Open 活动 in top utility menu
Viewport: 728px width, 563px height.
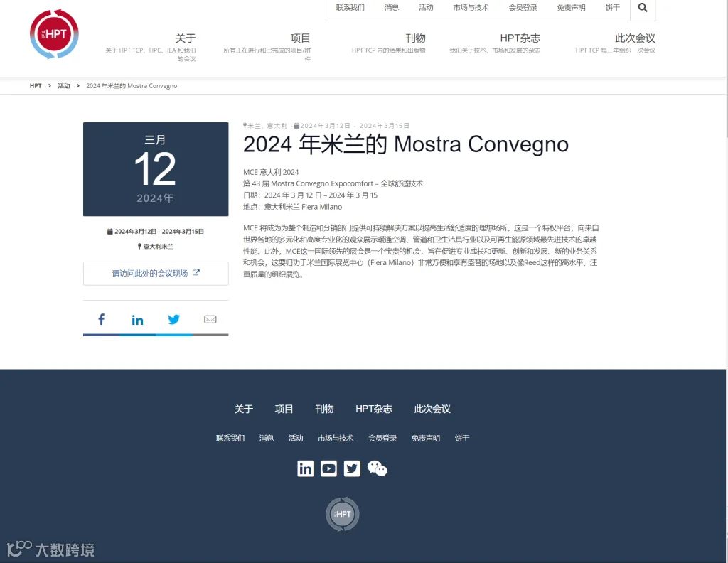pos(426,8)
